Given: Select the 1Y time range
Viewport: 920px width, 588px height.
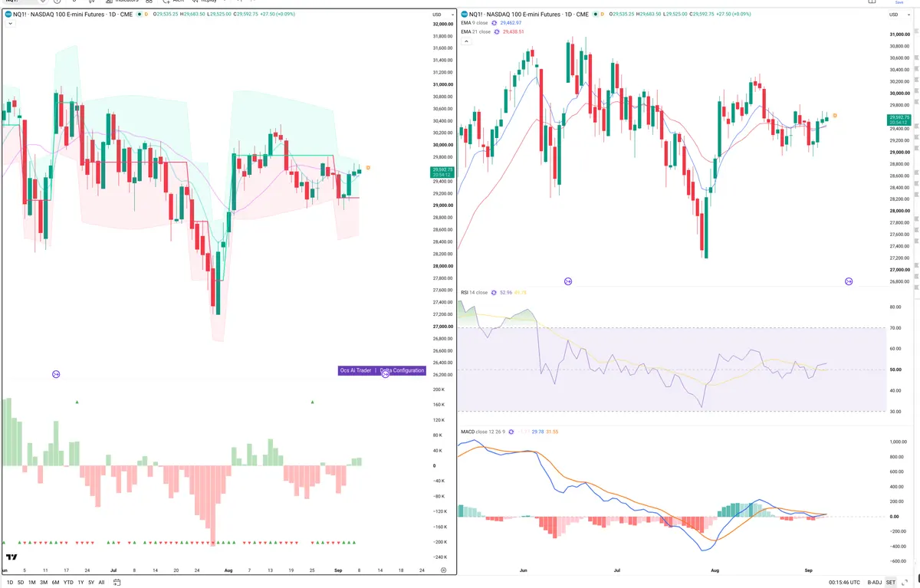Looking at the screenshot, I should [x=80, y=582].
